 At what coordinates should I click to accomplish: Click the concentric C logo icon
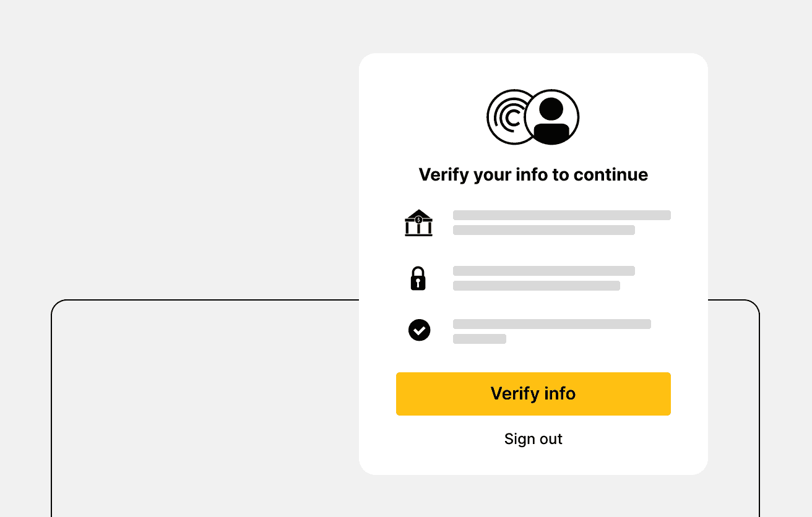click(507, 117)
